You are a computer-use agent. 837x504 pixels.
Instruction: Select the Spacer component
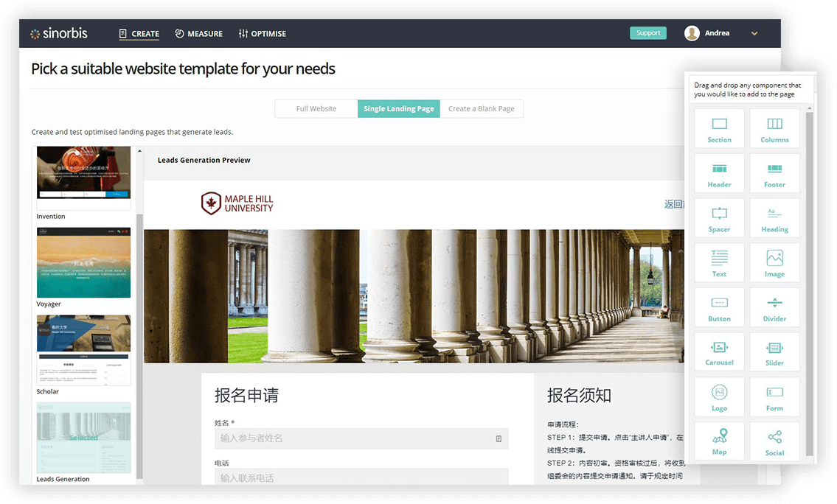(718, 217)
